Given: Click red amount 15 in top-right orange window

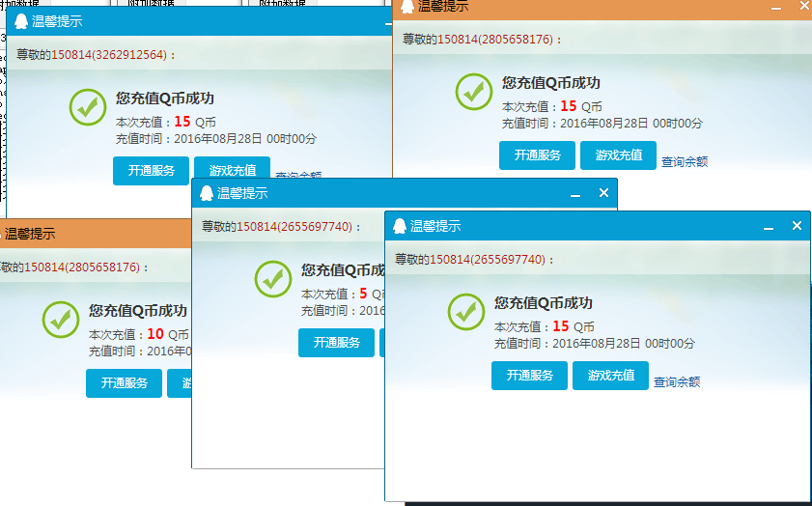Looking at the screenshot, I should [x=569, y=106].
